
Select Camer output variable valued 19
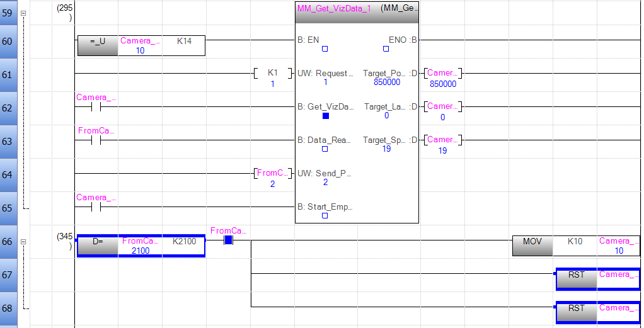pyautogui.click(x=443, y=140)
